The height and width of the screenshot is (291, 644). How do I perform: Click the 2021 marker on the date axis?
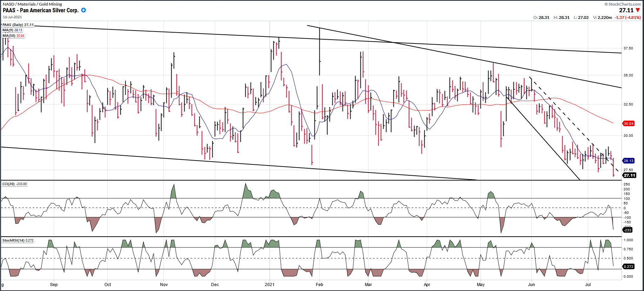(x=270, y=284)
